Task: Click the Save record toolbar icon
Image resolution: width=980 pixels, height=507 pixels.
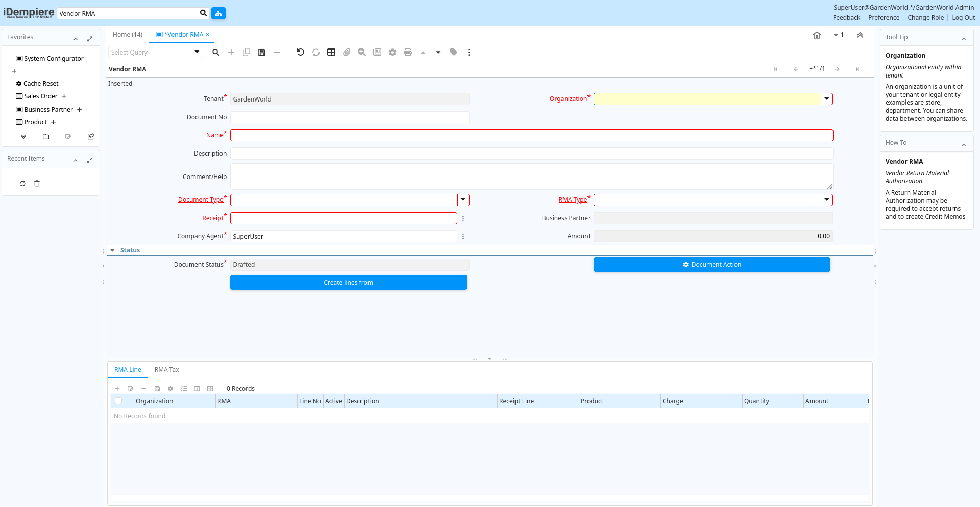Action: point(262,52)
